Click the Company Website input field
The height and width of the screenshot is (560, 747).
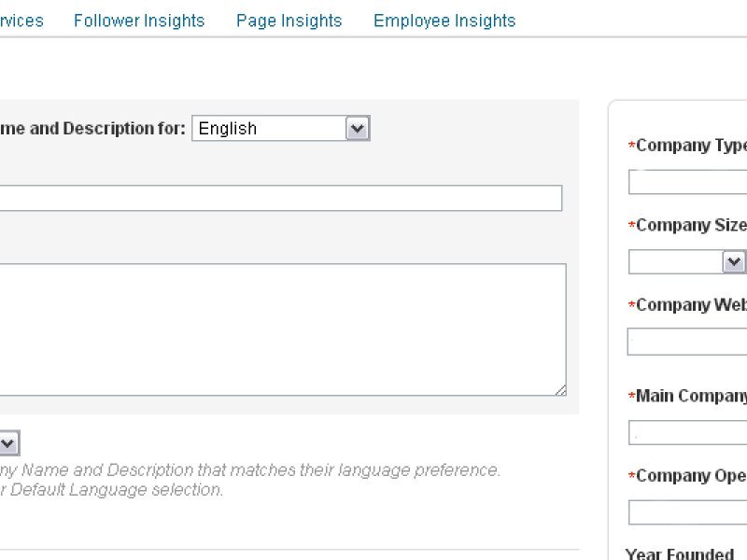pos(688,342)
